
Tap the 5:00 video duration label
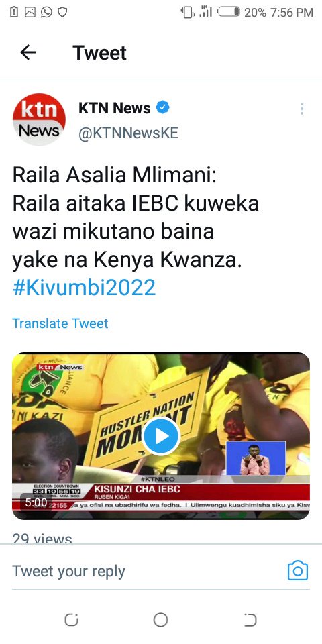point(36,502)
